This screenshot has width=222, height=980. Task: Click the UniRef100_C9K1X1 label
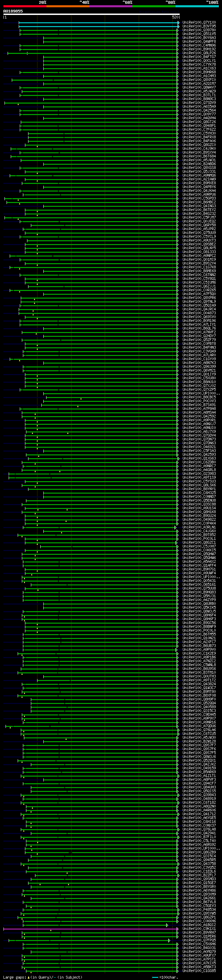click(x=199, y=929)
